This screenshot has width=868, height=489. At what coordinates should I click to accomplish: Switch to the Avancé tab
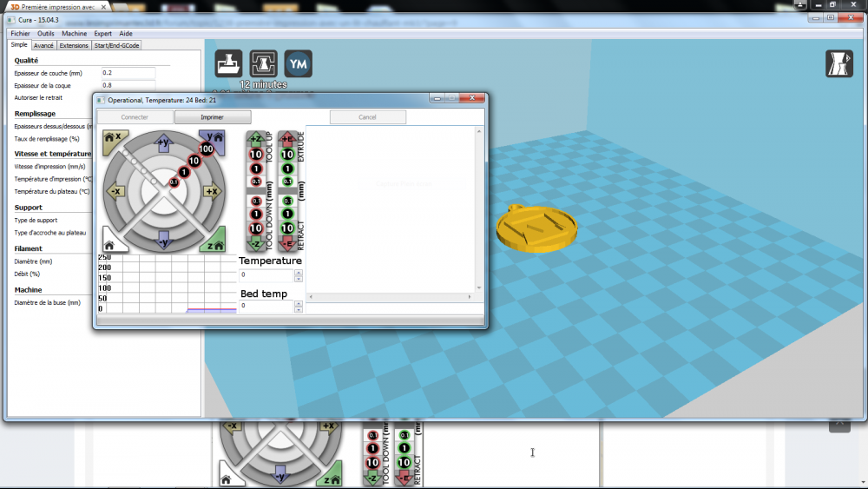pyautogui.click(x=43, y=45)
